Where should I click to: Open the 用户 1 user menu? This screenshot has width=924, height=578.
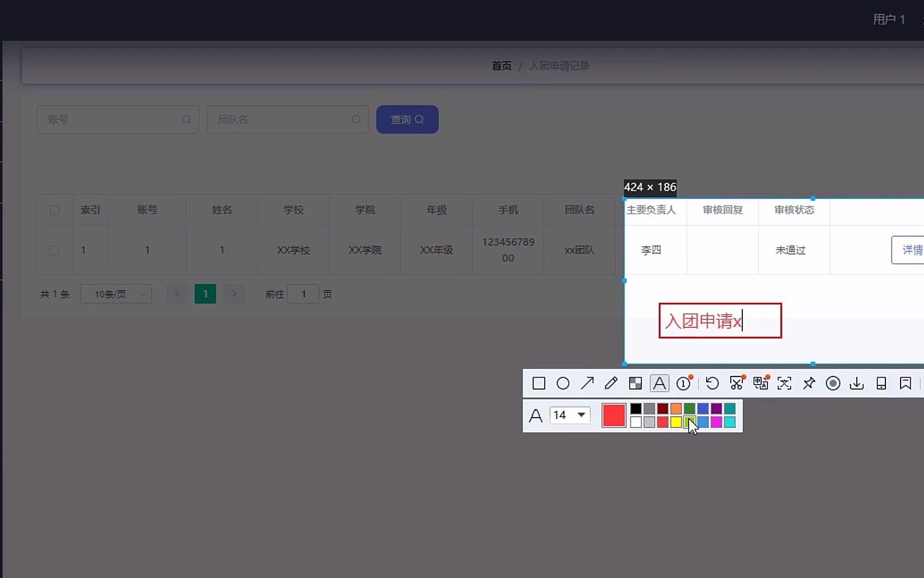[x=889, y=20]
